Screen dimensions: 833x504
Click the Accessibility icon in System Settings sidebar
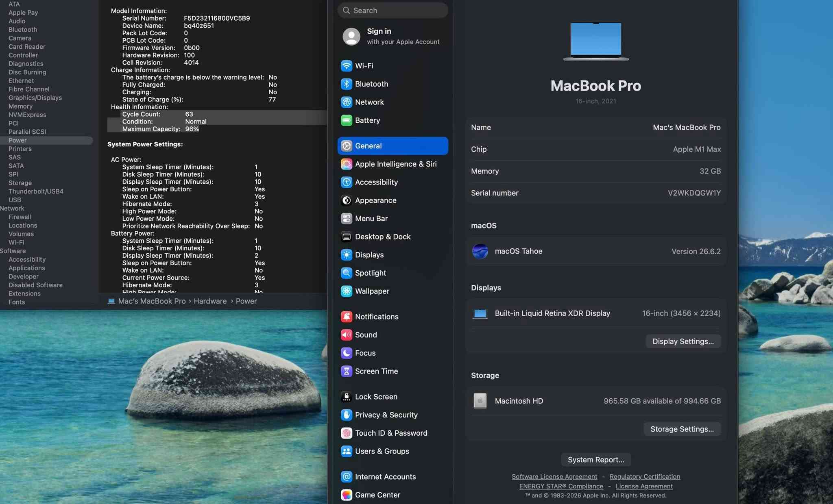[x=346, y=182]
